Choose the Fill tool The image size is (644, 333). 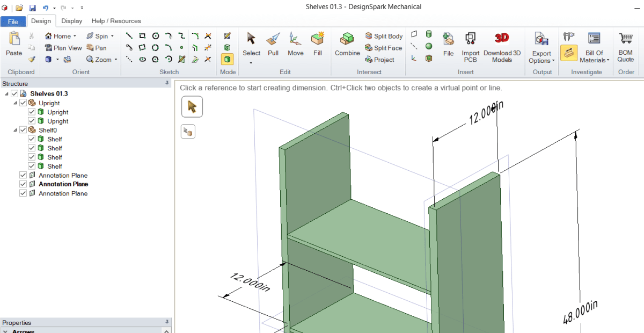(317, 46)
